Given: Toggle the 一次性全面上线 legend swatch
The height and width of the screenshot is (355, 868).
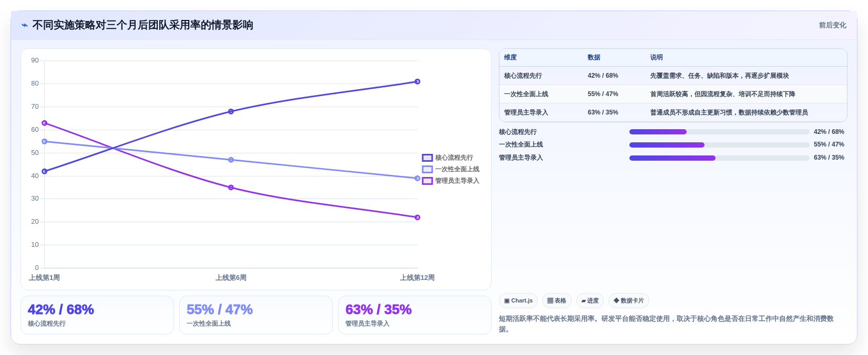Looking at the screenshot, I should (427, 169).
